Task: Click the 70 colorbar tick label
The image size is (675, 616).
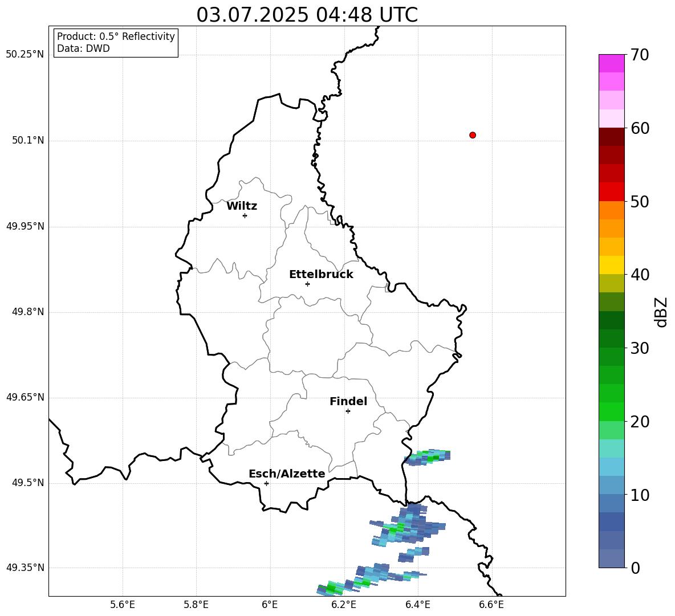Action: [x=640, y=55]
